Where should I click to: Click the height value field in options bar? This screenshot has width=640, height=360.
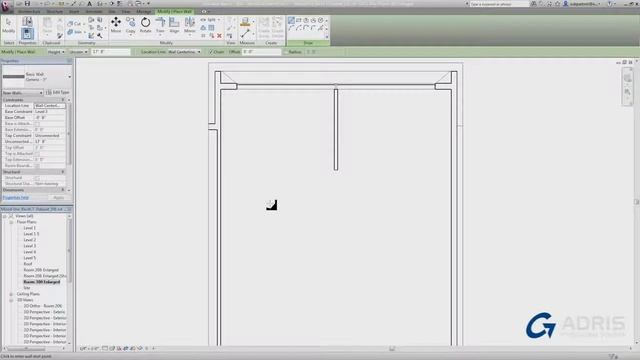pos(110,52)
